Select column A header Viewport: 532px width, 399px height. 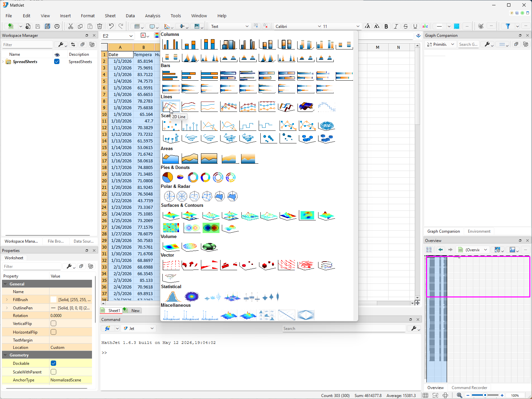(120, 47)
